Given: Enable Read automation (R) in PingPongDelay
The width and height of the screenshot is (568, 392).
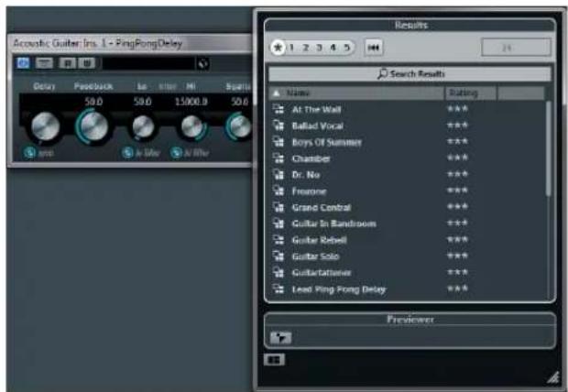Looking at the screenshot, I should click(x=68, y=63).
